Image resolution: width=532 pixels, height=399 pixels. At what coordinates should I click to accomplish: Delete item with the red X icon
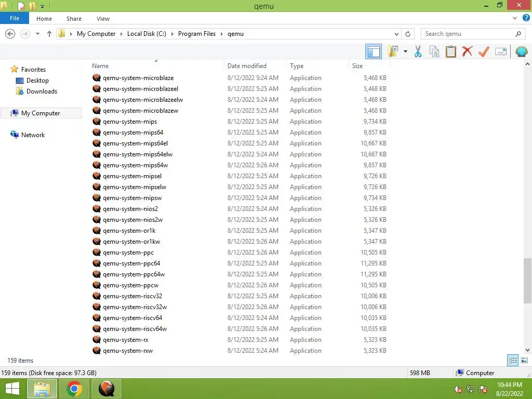click(467, 51)
